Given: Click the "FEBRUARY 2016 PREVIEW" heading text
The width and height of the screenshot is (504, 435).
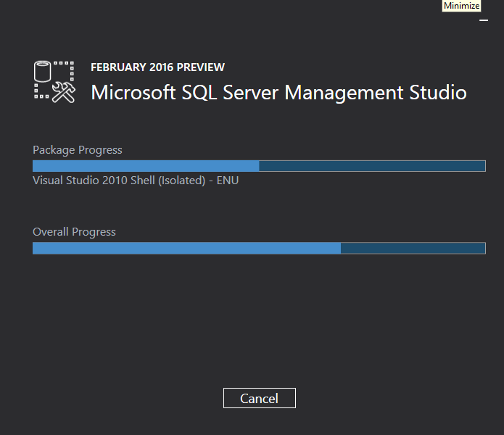Looking at the screenshot, I should point(157,67).
